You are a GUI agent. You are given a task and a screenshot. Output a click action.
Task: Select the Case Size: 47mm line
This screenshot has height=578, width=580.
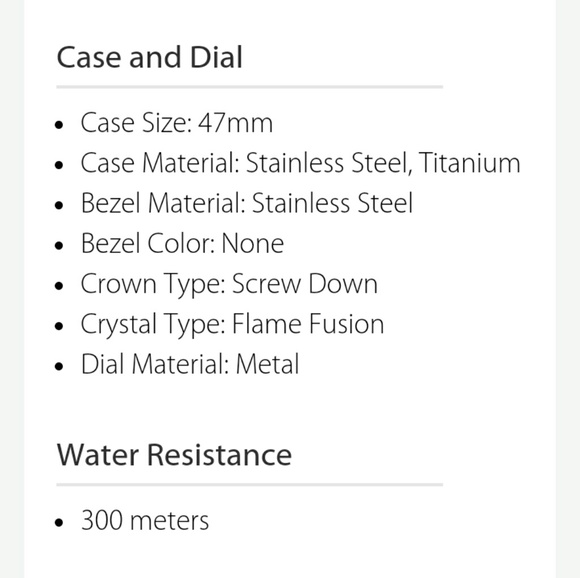pyautogui.click(x=177, y=123)
